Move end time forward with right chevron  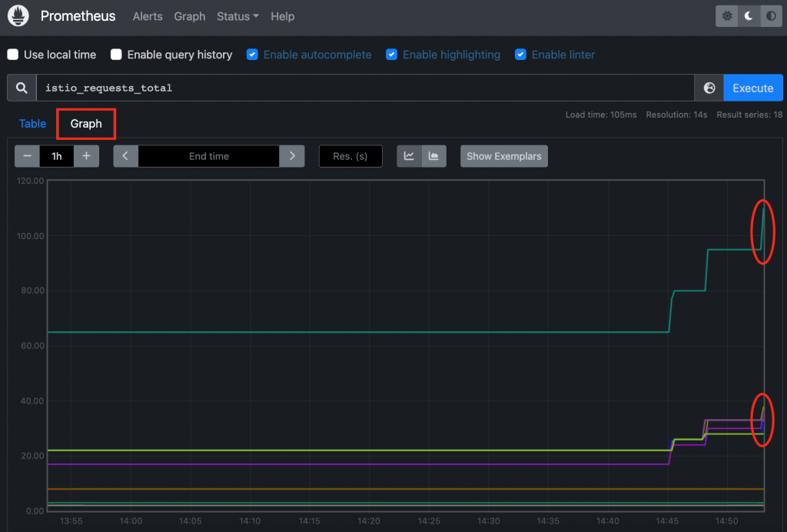pyautogui.click(x=292, y=156)
